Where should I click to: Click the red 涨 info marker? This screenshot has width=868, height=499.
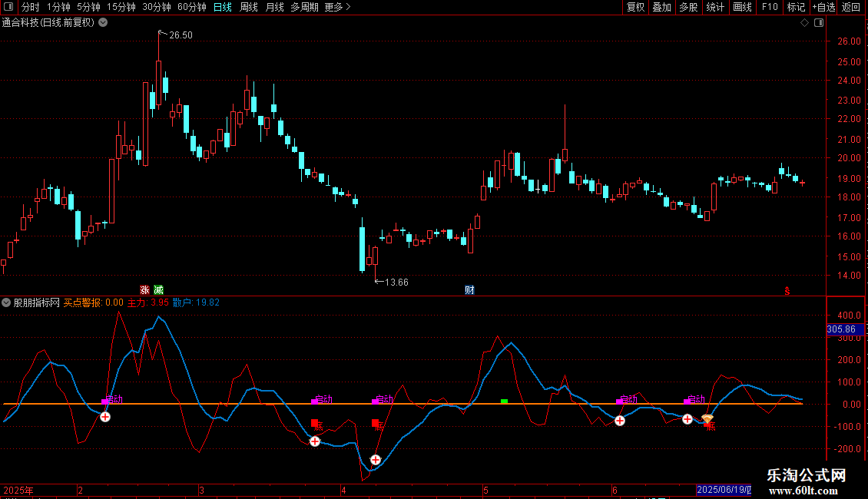click(x=144, y=290)
